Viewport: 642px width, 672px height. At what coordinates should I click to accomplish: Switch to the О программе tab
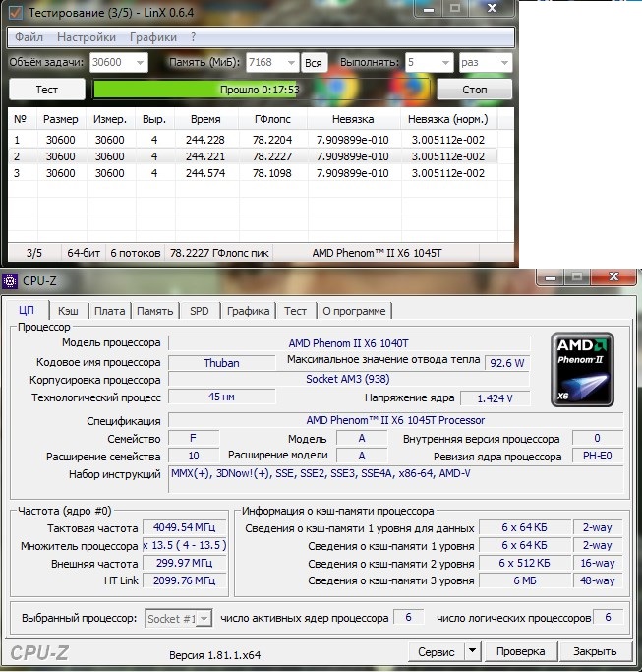354,311
